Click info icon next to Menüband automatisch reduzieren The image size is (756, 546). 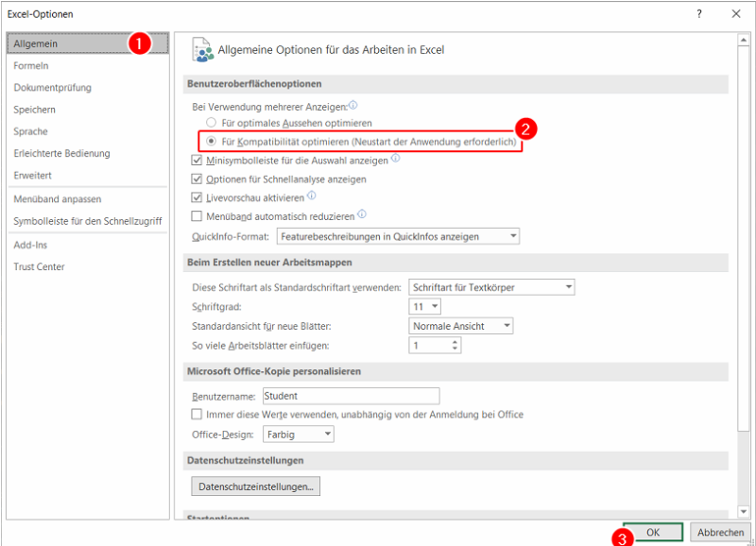(x=362, y=214)
